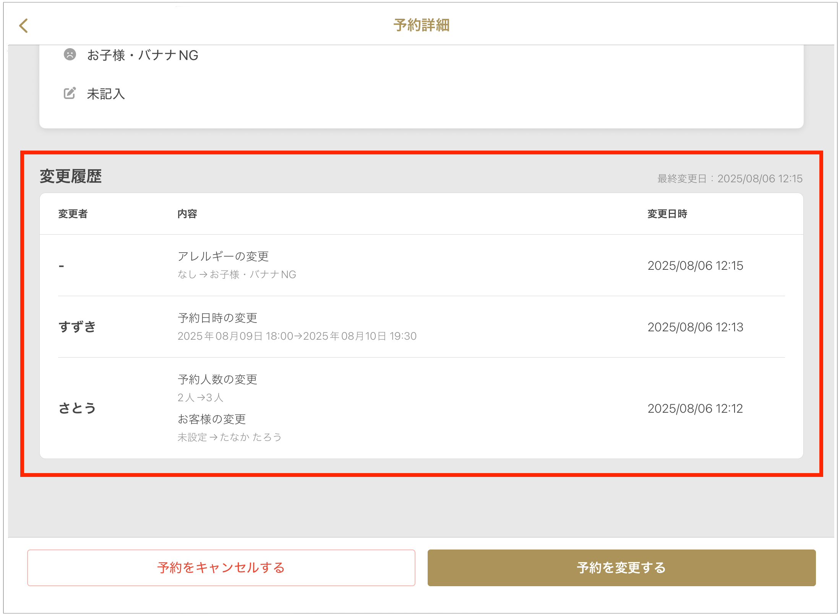Viewport: 840px width, 616px height.
Task: Click the 変更日時 column header
Action: click(667, 214)
